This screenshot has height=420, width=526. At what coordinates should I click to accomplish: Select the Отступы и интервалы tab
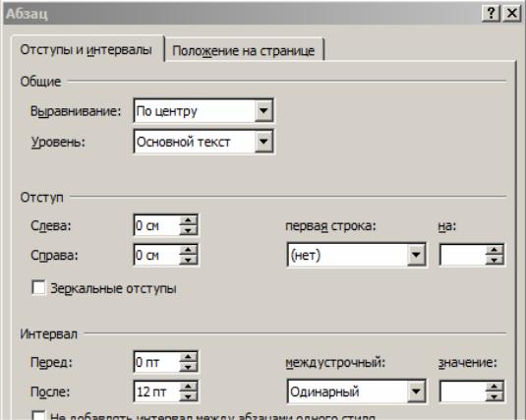click(x=87, y=49)
